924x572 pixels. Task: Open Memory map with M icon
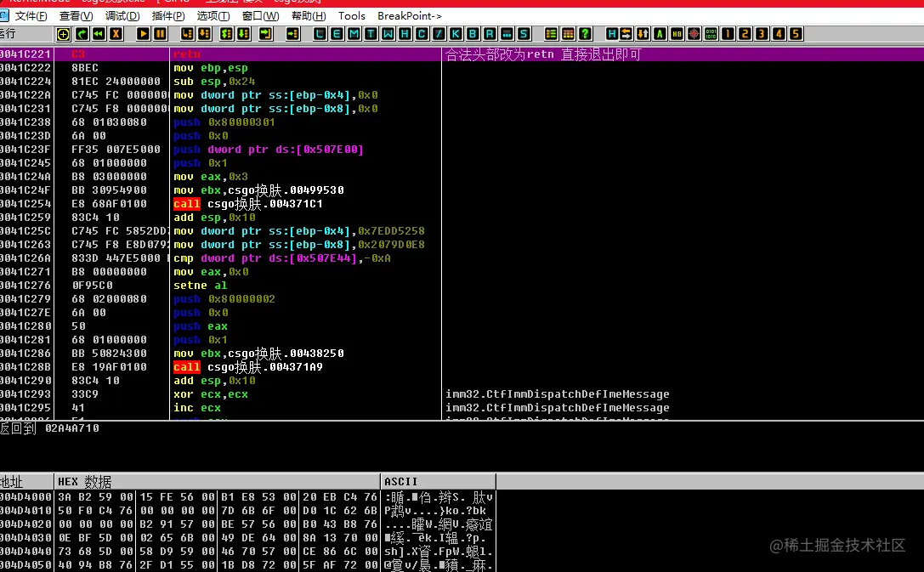point(354,34)
